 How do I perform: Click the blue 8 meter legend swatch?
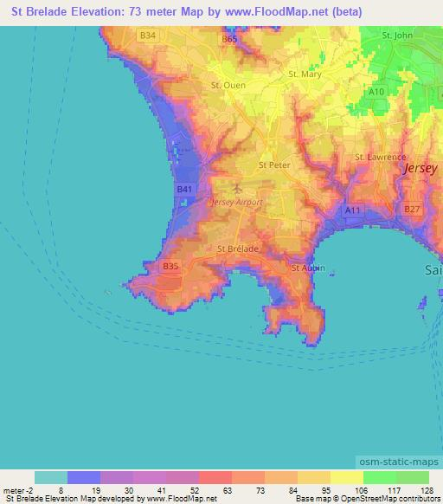tap(84, 477)
